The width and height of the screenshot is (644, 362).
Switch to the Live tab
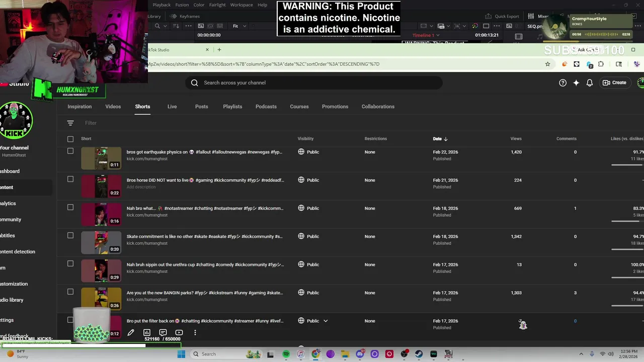coord(172,107)
